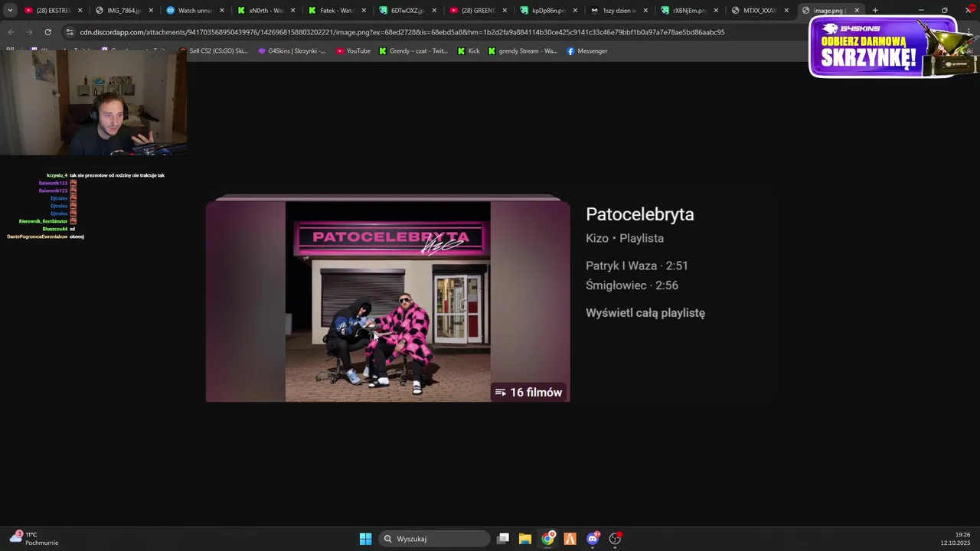This screenshot has width=980, height=551.
Task: Click the Patocelebryta album cover image
Action: pyautogui.click(x=387, y=301)
